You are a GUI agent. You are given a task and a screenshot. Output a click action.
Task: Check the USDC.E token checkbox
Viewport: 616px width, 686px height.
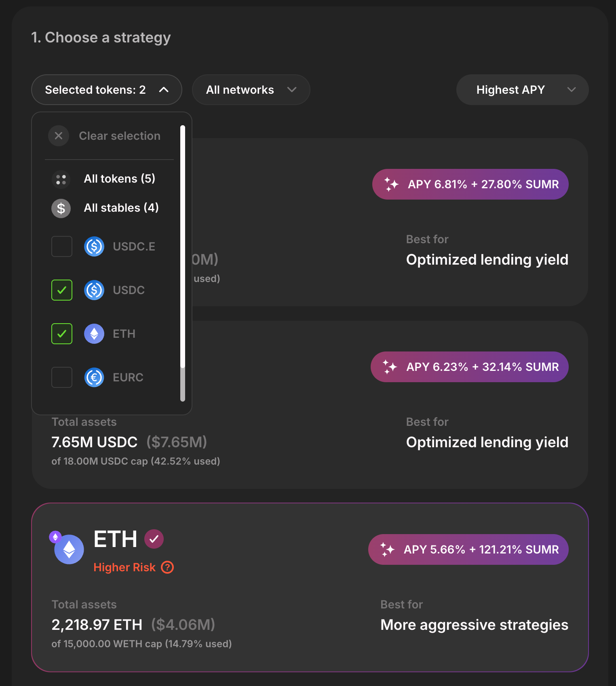click(62, 246)
